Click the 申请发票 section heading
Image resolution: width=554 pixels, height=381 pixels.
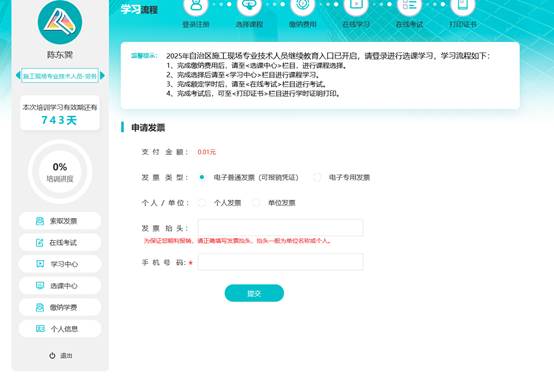[x=148, y=128]
